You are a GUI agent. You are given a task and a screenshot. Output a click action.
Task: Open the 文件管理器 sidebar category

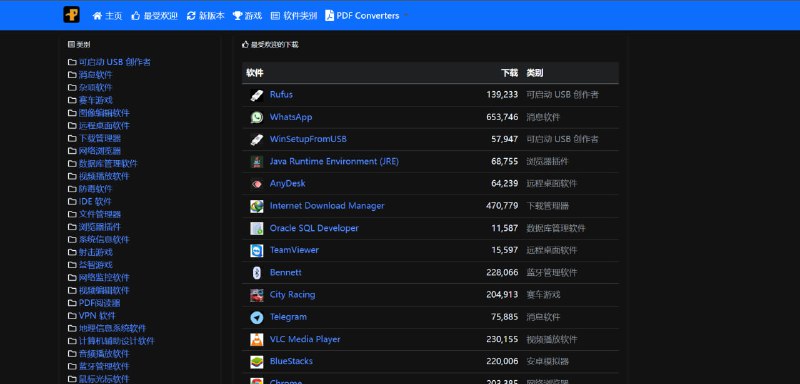point(100,214)
